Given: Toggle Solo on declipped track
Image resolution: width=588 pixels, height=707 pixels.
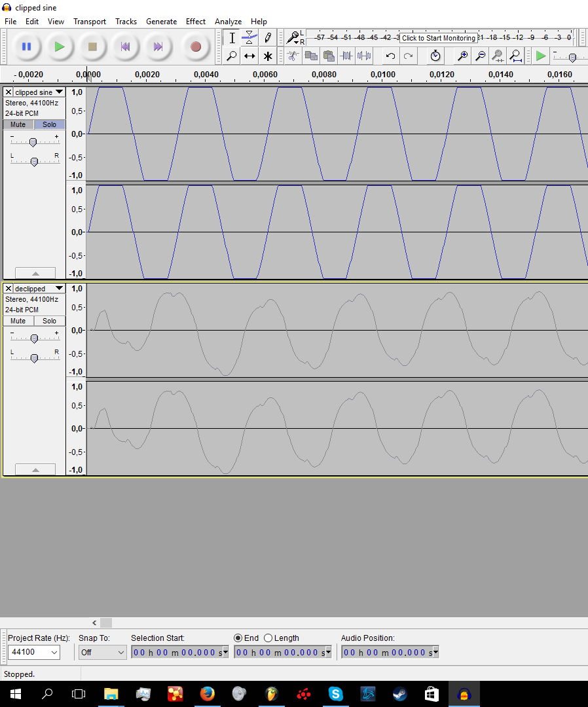Looking at the screenshot, I should 50,321.
